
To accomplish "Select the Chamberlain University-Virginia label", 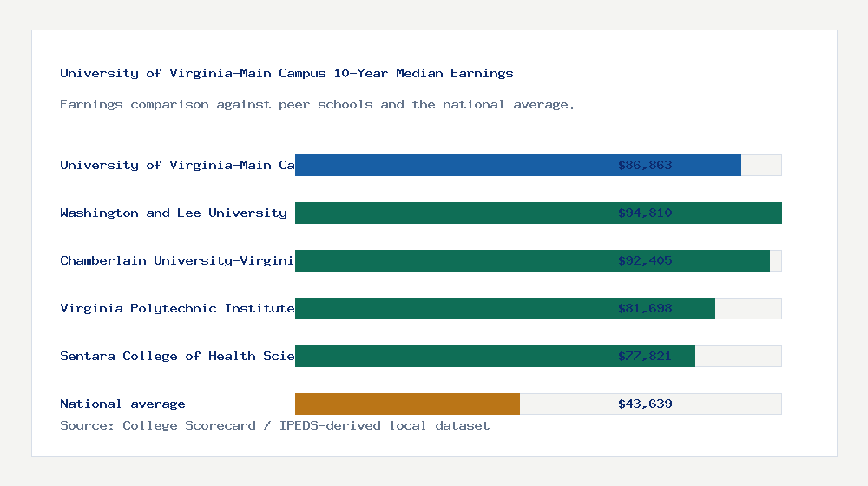I will (177, 260).
